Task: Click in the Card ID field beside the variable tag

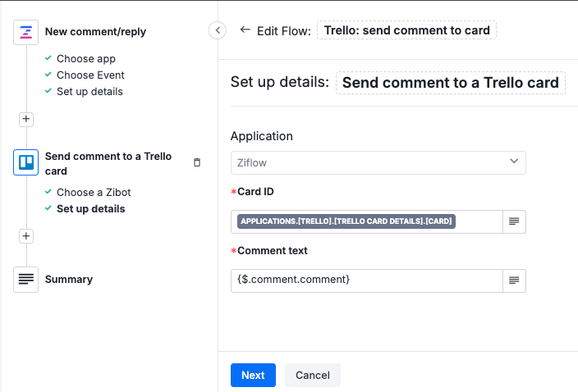Action: click(x=479, y=221)
